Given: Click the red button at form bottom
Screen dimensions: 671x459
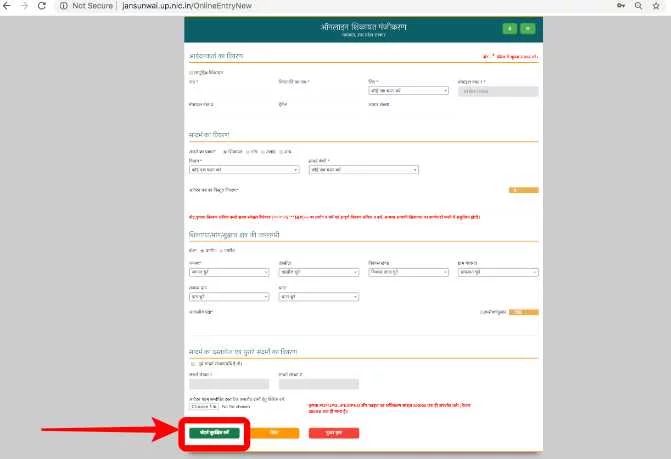Looking at the screenshot, I should point(334,433).
